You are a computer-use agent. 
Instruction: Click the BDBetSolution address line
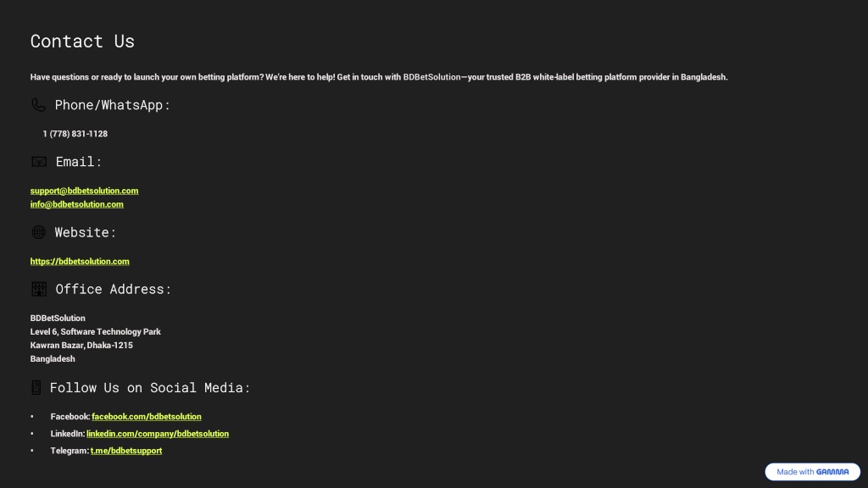pos(58,319)
